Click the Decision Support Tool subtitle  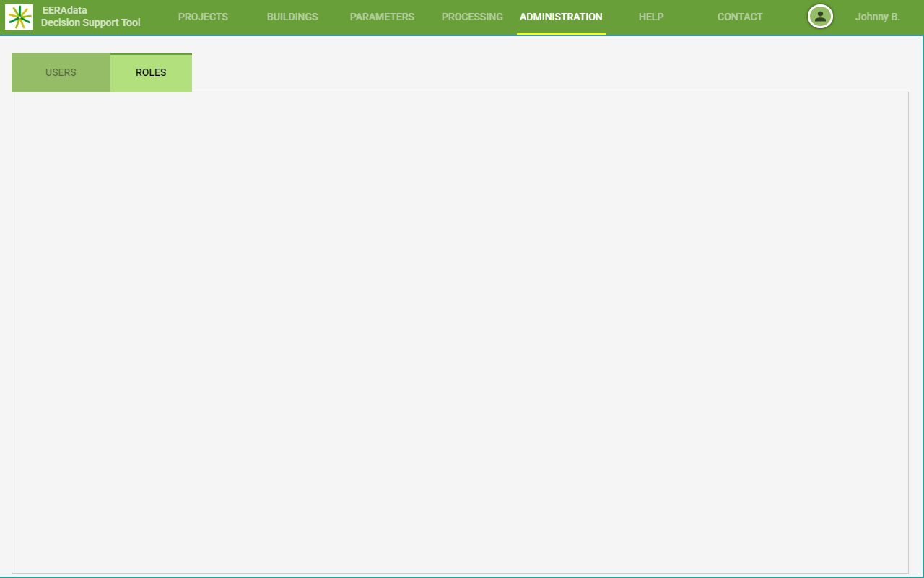pyautogui.click(x=91, y=23)
